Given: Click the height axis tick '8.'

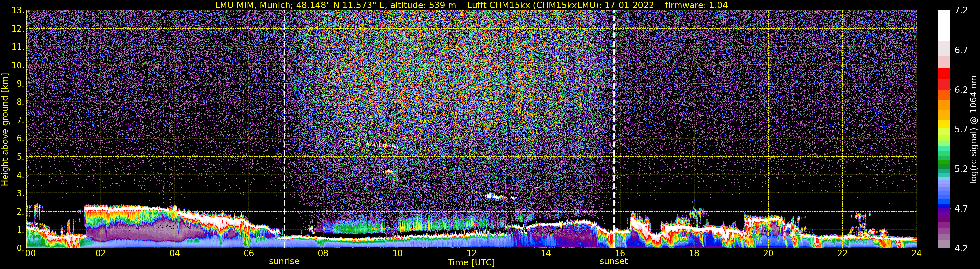Looking at the screenshot, I should tap(20, 102).
